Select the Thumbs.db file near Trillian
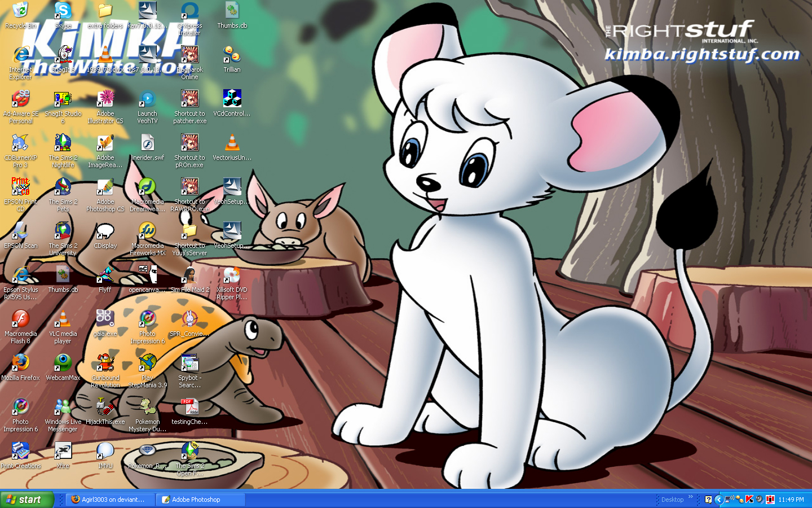 (232, 15)
